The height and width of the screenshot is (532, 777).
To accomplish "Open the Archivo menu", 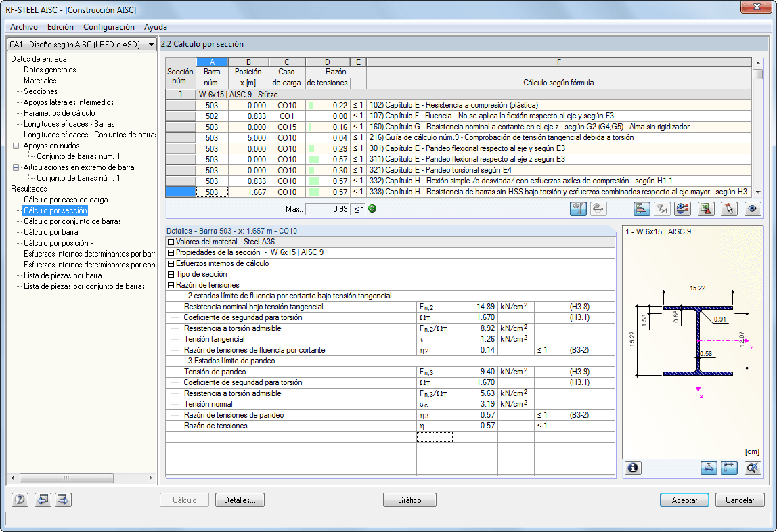I will [24, 27].
